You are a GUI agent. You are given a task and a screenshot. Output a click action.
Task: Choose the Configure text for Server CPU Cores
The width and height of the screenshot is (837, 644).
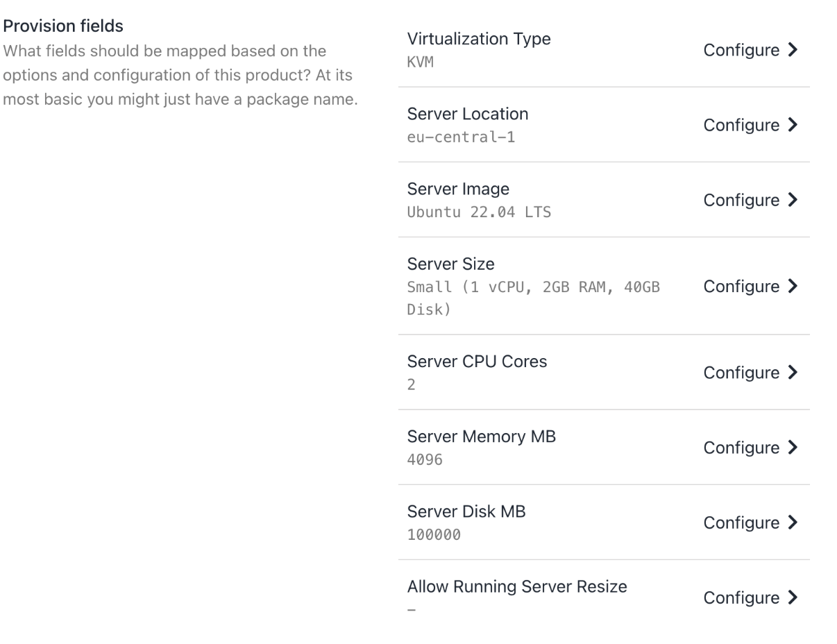coord(741,373)
